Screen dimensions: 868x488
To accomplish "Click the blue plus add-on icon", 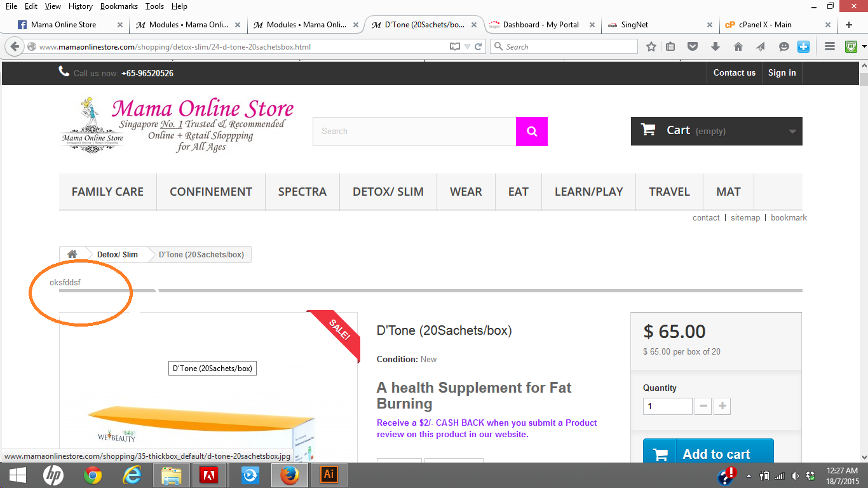I will coord(804,46).
